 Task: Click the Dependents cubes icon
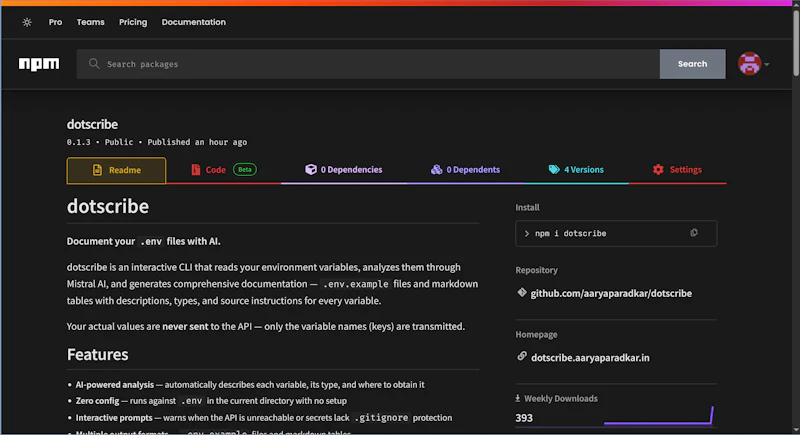(436, 169)
